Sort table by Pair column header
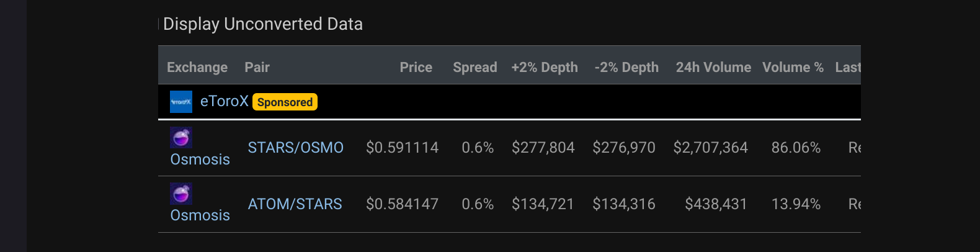Screen dimensions: 980x252 pyautogui.click(x=257, y=67)
